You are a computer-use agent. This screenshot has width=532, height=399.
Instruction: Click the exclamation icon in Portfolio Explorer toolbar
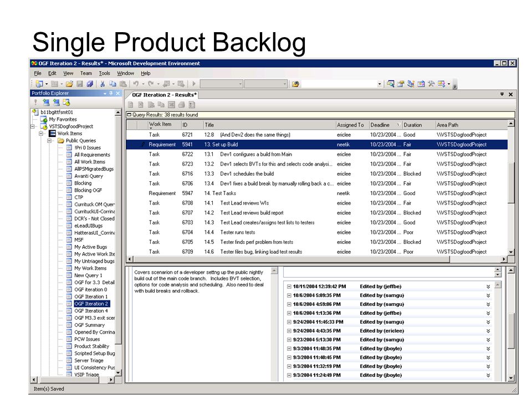(x=35, y=103)
